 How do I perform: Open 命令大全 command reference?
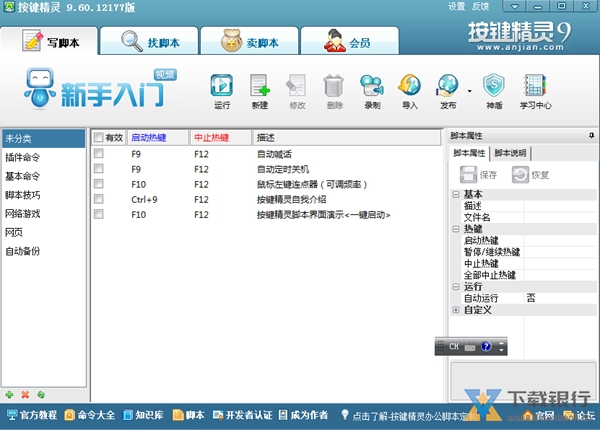pyautogui.click(x=90, y=415)
